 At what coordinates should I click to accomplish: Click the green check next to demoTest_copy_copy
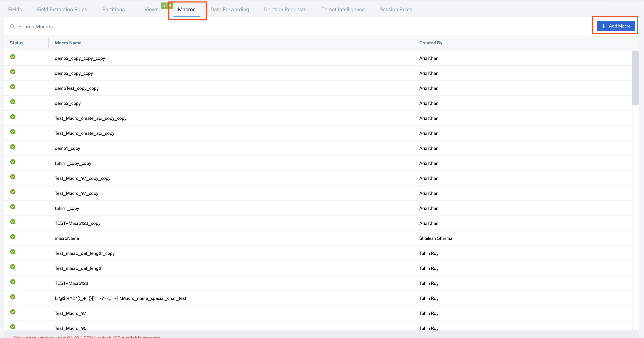(13, 87)
